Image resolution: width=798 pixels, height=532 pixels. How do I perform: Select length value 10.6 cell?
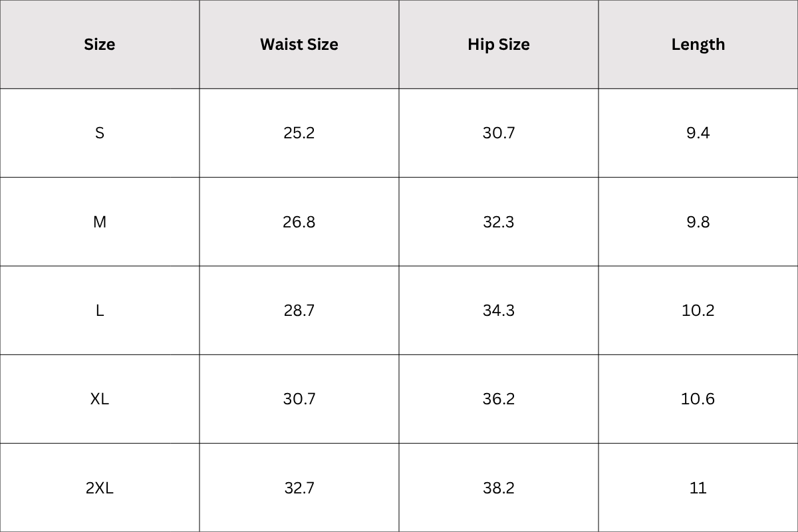coord(698,399)
